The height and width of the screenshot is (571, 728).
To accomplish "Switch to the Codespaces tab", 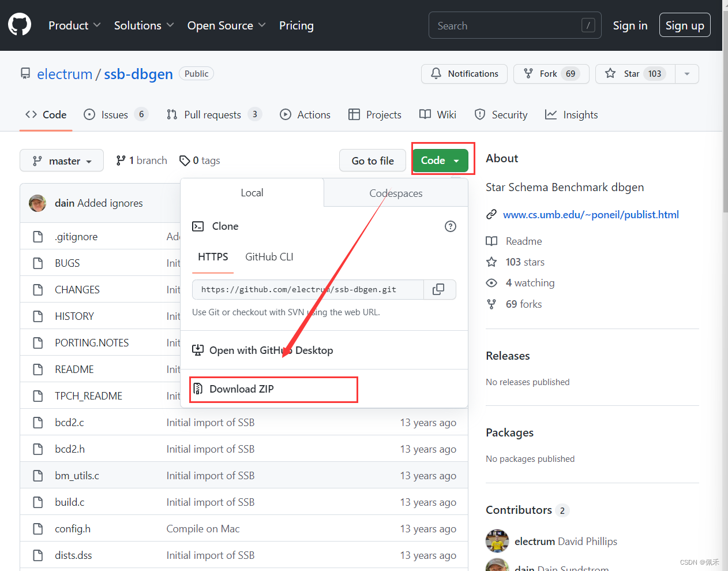I will (396, 193).
